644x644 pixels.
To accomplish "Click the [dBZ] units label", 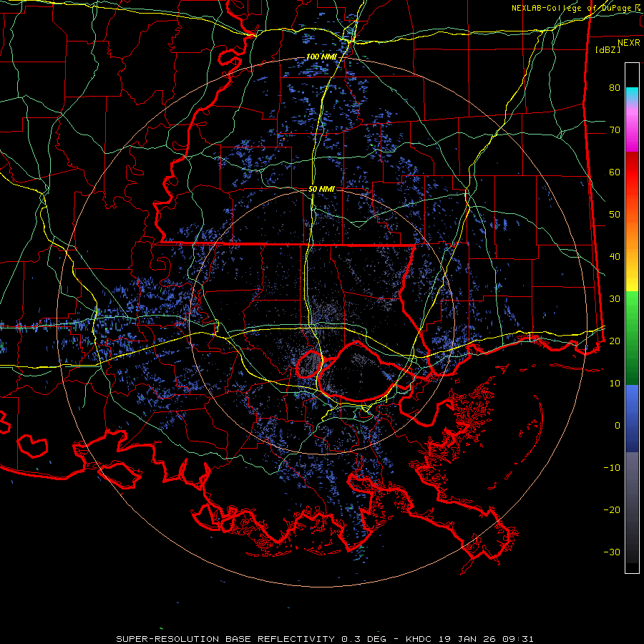I will pyautogui.click(x=608, y=49).
